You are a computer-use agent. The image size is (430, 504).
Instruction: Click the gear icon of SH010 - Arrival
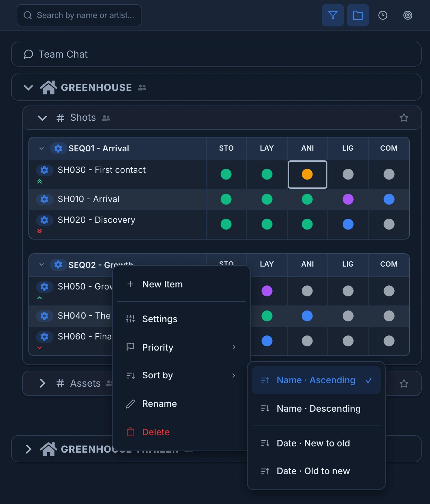(x=44, y=199)
